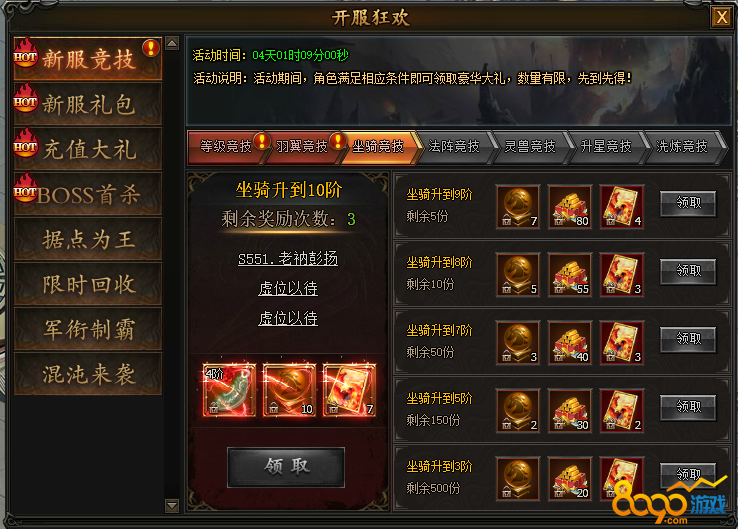Claim the 坐骑升到9阶 reward with 领取
This screenshot has height=529, width=738.
(x=688, y=203)
